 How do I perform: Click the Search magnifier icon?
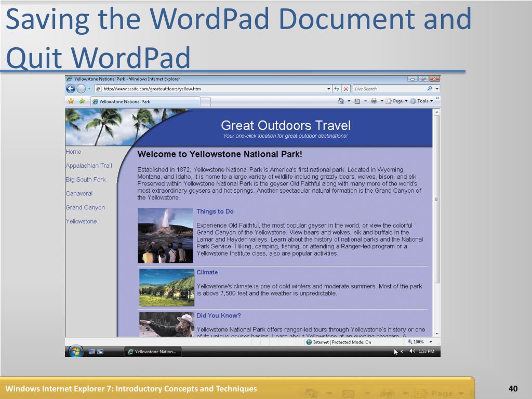point(430,88)
